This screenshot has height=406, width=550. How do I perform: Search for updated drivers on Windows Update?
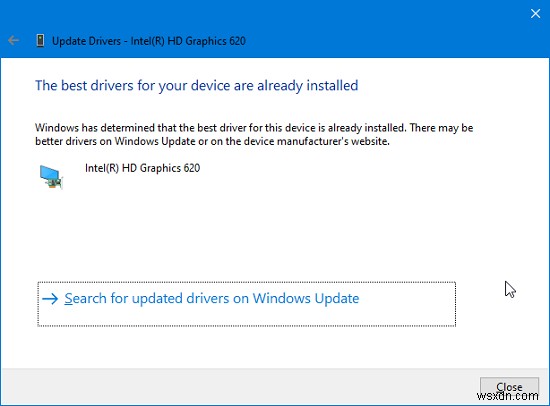click(x=247, y=304)
